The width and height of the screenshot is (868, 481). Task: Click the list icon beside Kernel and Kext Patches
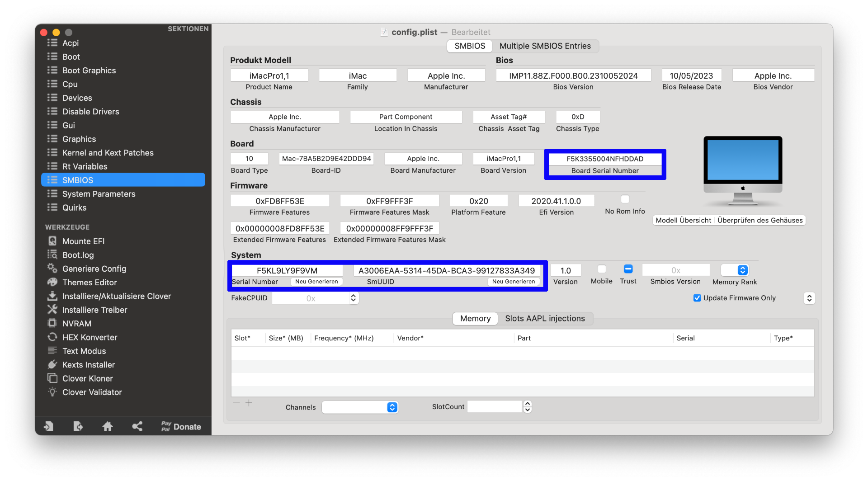coord(52,152)
